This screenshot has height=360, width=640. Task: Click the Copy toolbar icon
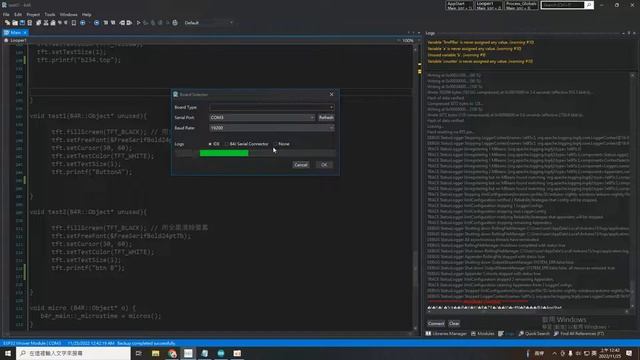click(x=38, y=23)
